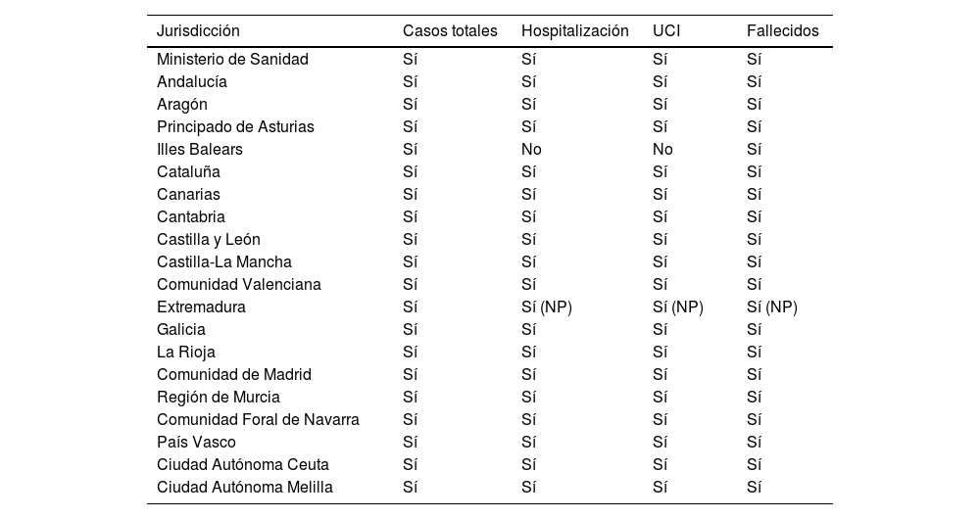Click the No value under Hospitalización

(531, 150)
